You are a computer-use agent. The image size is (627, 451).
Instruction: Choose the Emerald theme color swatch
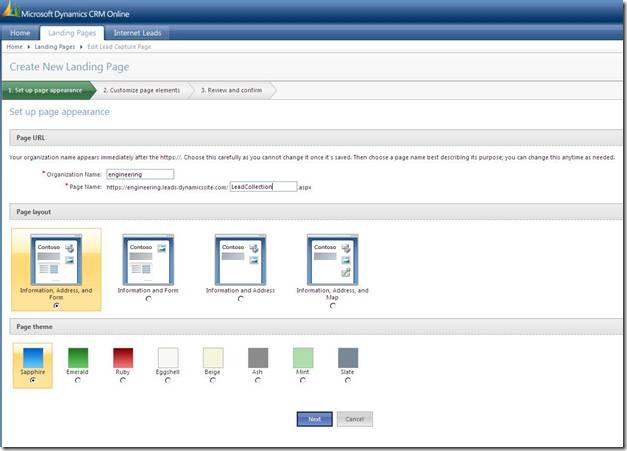pyautogui.click(x=78, y=357)
